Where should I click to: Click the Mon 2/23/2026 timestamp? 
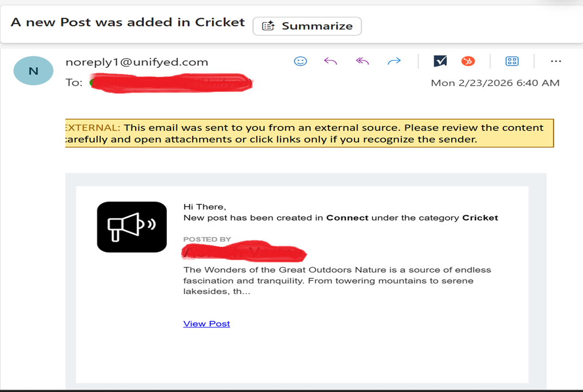(495, 83)
